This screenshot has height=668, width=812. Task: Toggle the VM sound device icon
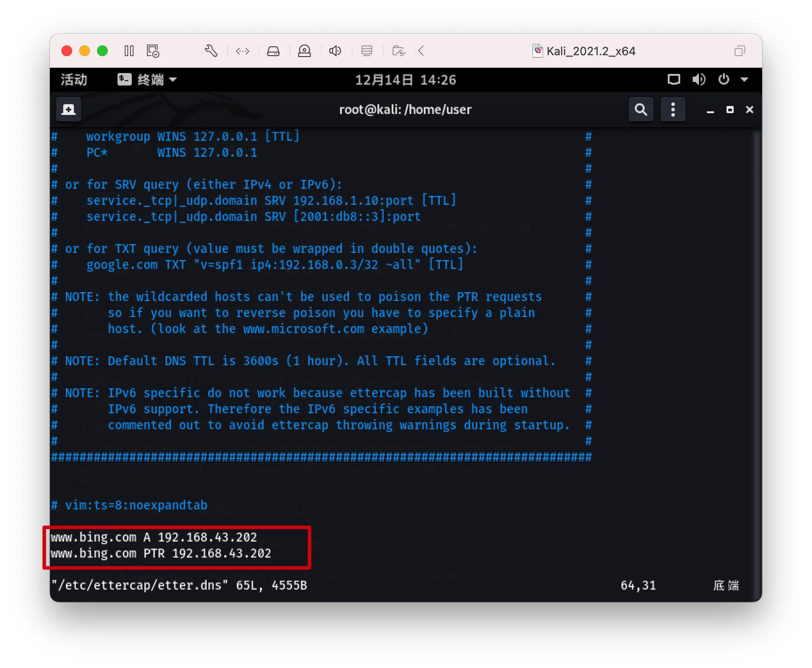[335, 51]
